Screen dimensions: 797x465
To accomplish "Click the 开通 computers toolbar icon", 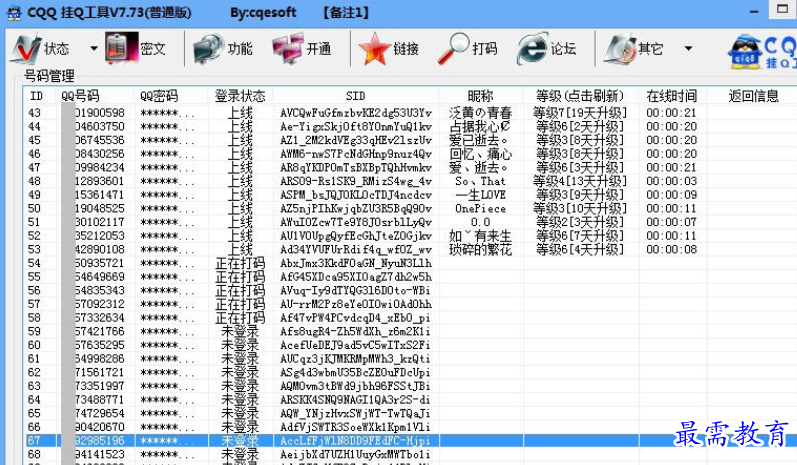I will click(x=288, y=49).
